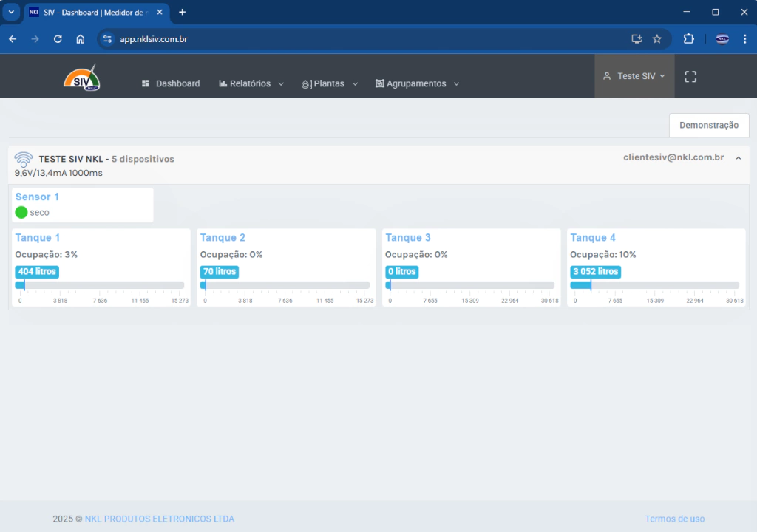Click the green status dot for Sensor 1
Image resolution: width=757 pixels, height=532 pixels.
(x=21, y=213)
